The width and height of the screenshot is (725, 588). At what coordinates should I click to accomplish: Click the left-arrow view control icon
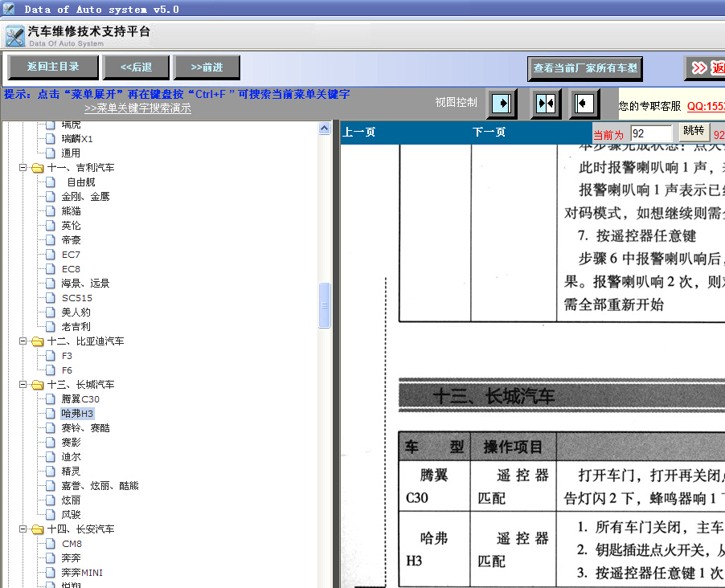584,104
